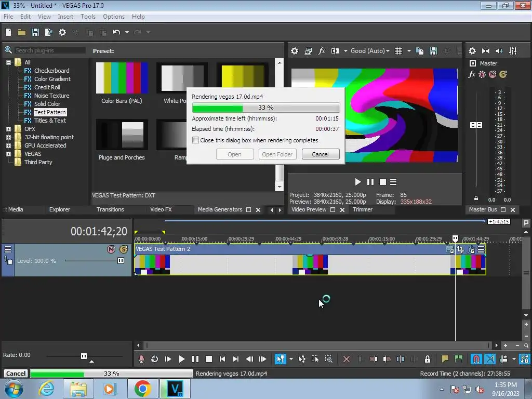Open the Chrome icon in taskbar
This screenshot has width=532, height=399.
142,389
